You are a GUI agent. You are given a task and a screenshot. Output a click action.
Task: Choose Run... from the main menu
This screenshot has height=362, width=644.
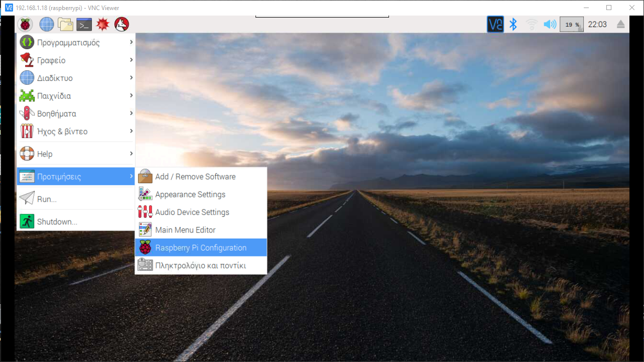tap(76, 199)
